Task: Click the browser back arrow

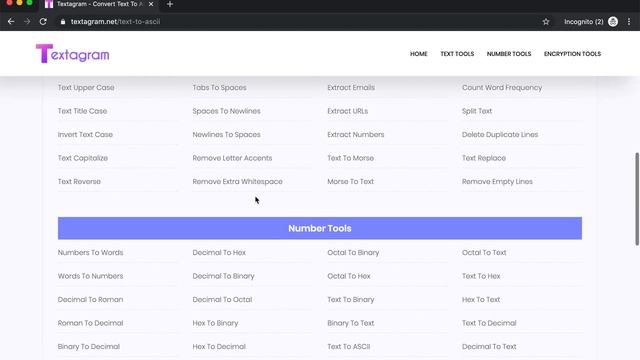Action: pos(11,22)
